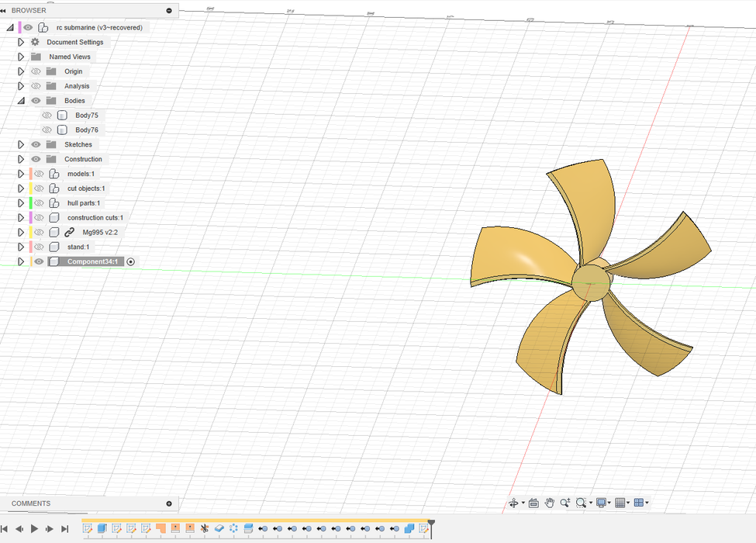Click the Named Views folder icon
Viewport: 756px width, 543px height.
coord(36,57)
